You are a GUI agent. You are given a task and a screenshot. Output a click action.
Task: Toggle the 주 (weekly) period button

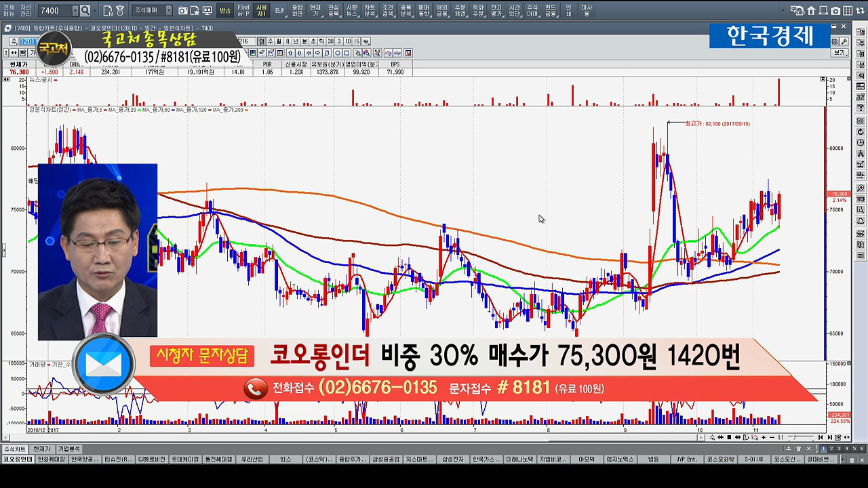tap(270, 41)
